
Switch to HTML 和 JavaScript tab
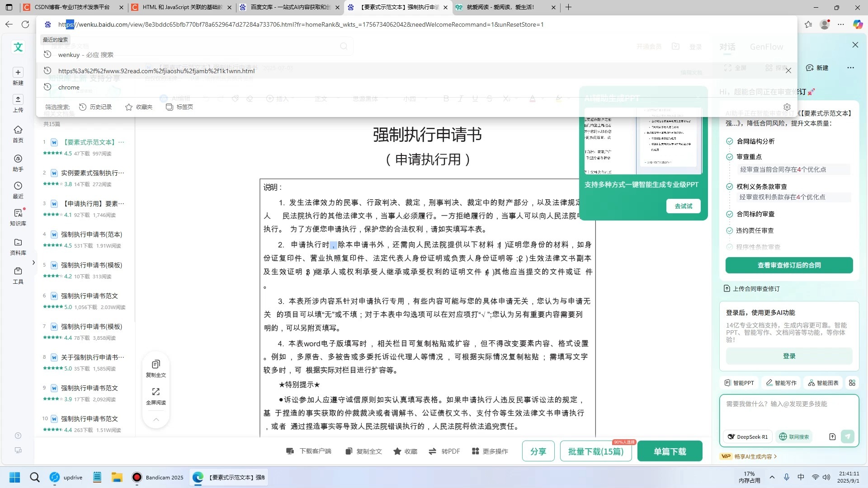coord(181,7)
